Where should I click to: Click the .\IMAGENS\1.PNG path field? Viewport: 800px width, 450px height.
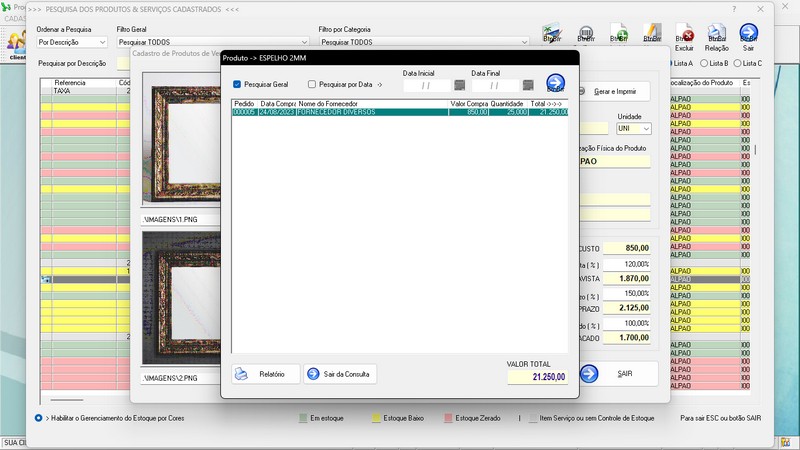tap(181, 219)
